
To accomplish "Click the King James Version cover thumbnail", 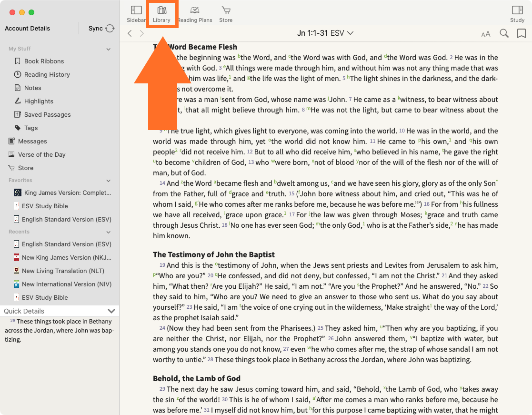I will tap(18, 193).
